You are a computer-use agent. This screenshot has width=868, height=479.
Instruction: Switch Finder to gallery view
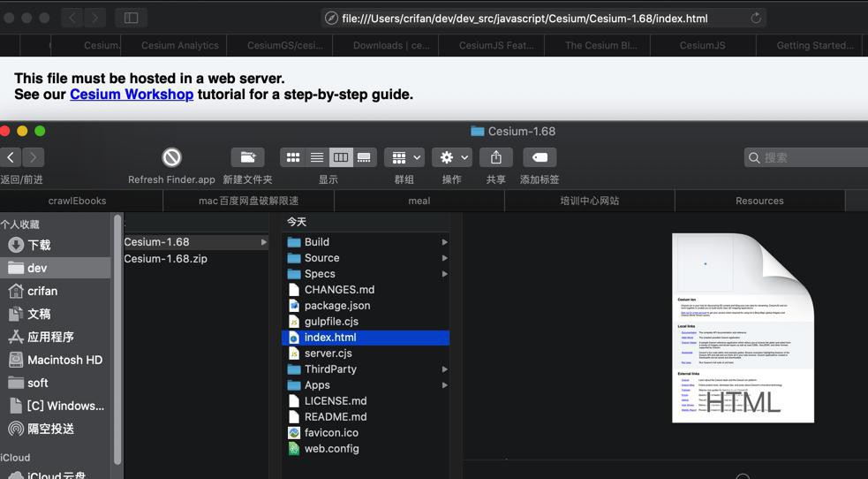click(364, 157)
